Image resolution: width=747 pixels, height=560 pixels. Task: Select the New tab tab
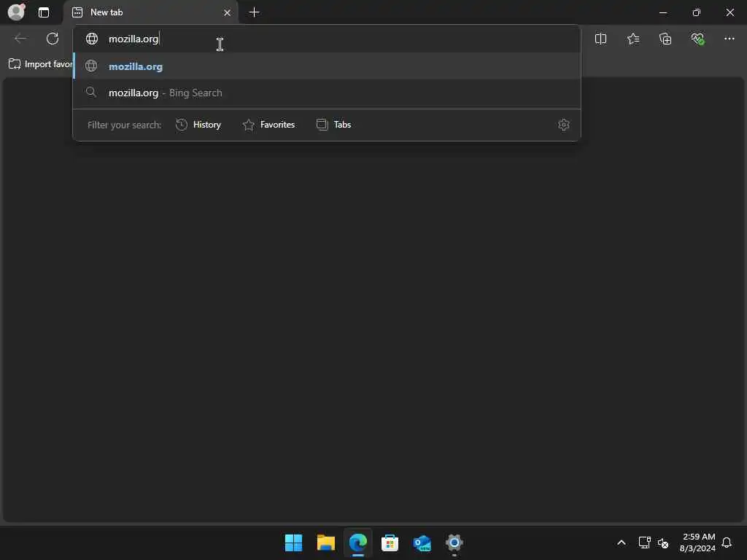pyautogui.click(x=150, y=12)
